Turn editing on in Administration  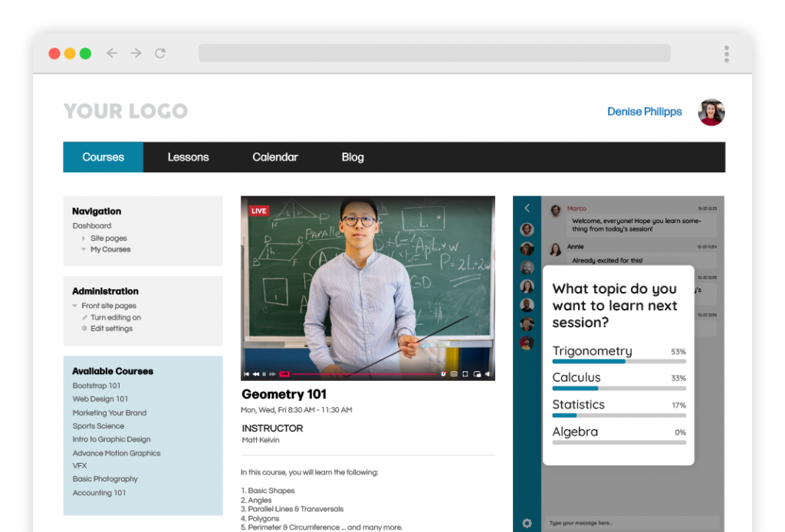coord(115,317)
